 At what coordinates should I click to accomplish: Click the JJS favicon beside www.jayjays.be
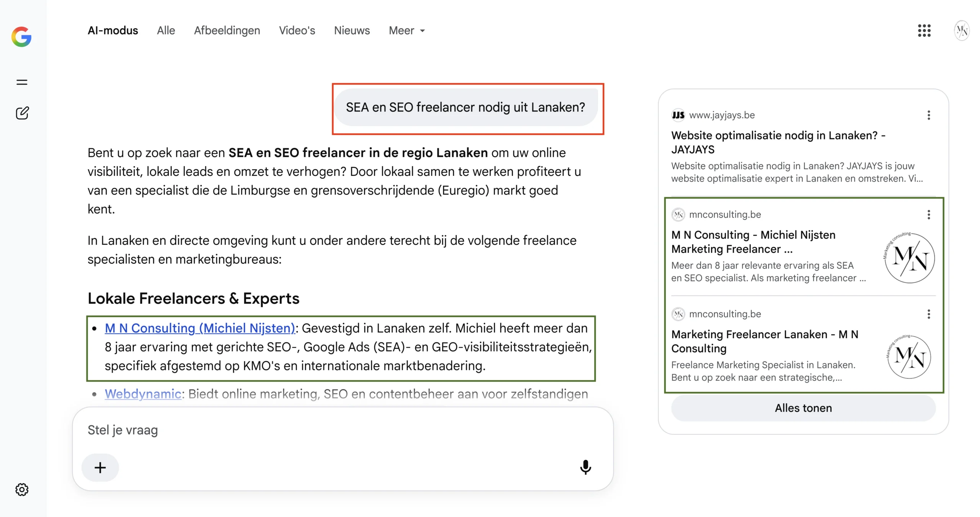[x=678, y=115]
